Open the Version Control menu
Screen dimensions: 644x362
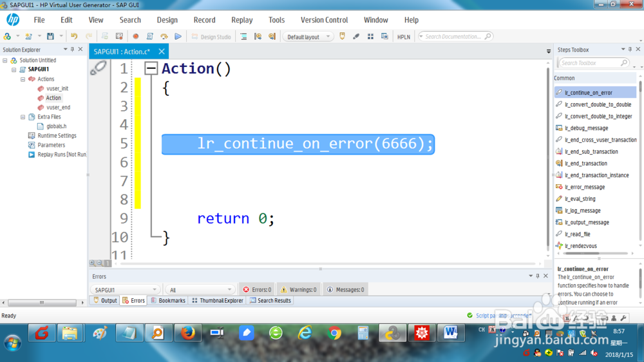[x=324, y=20]
